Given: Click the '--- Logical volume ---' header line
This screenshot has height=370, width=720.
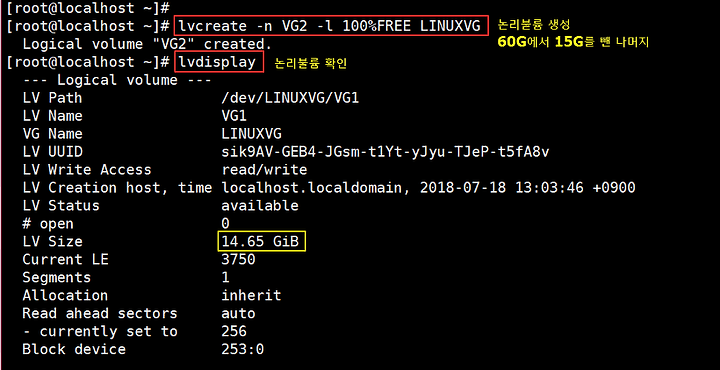Looking at the screenshot, I should pyautogui.click(x=117, y=80).
